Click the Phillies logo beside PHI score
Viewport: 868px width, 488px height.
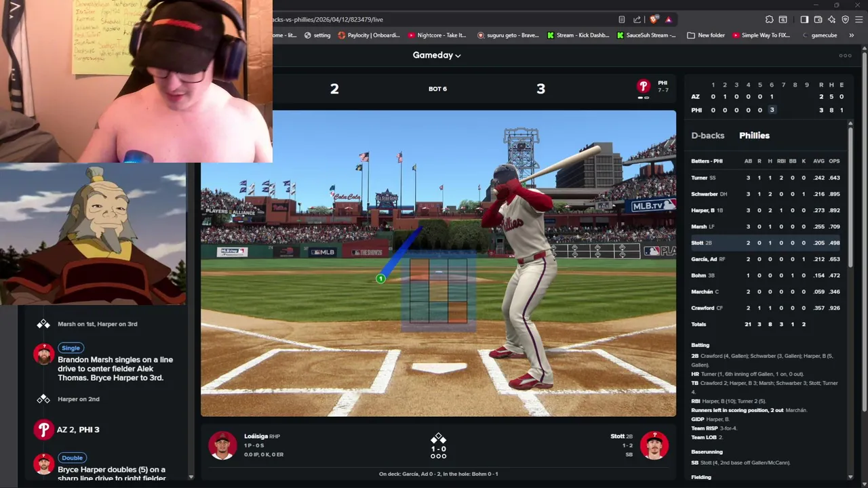coord(643,86)
